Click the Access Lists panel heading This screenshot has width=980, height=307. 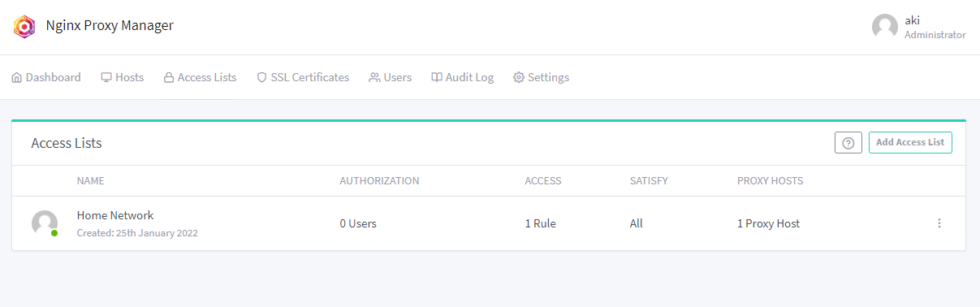(x=67, y=143)
